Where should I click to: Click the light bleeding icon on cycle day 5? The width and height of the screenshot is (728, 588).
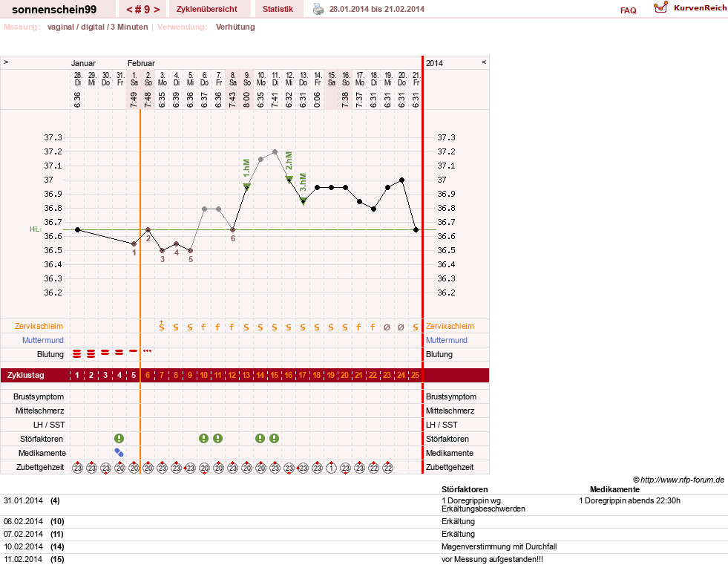[134, 351]
